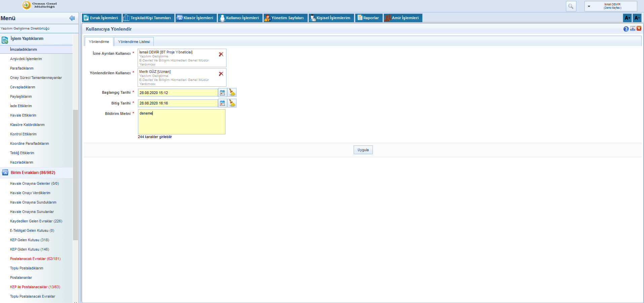Open the Evrak İşlemleri menu

[101, 18]
